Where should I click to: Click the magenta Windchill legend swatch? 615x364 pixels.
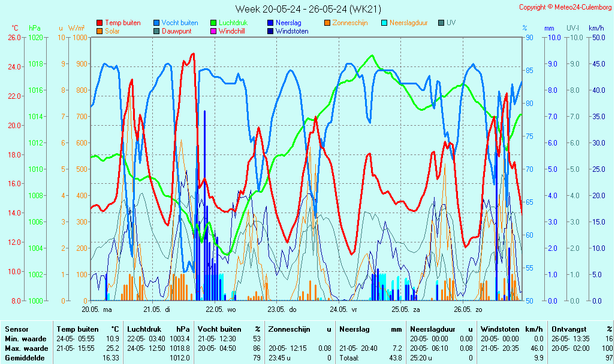click(213, 31)
